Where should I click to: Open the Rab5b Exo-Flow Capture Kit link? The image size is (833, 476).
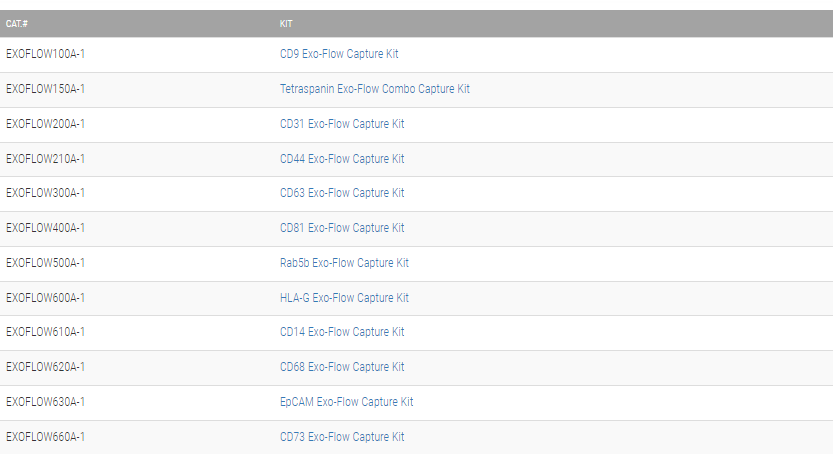point(344,263)
